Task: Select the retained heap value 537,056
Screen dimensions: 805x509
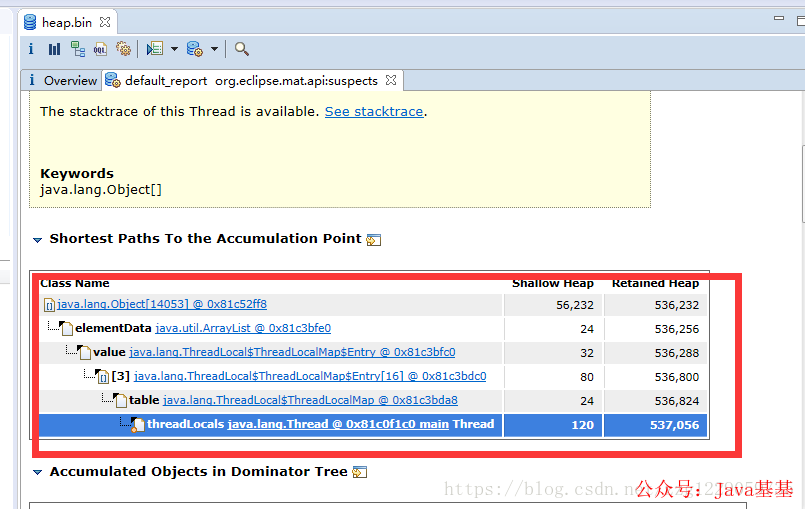Action: click(x=675, y=425)
